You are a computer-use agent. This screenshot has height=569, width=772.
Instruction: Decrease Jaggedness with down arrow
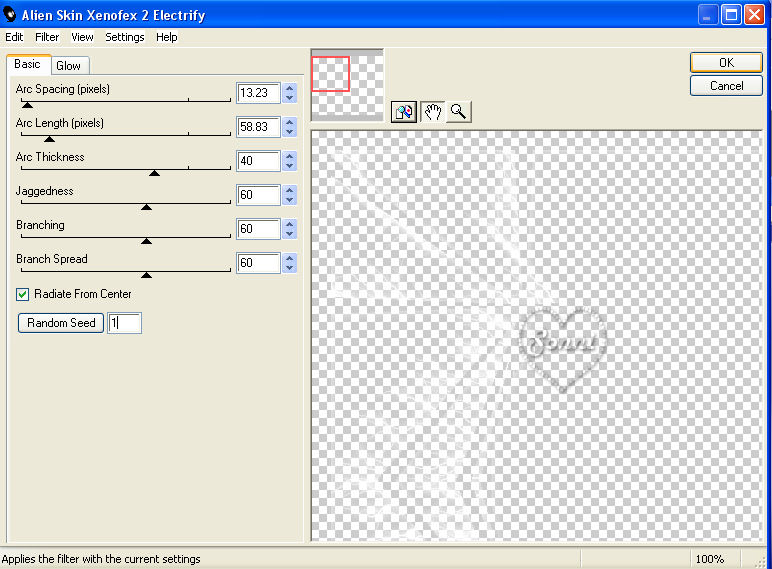tap(290, 200)
